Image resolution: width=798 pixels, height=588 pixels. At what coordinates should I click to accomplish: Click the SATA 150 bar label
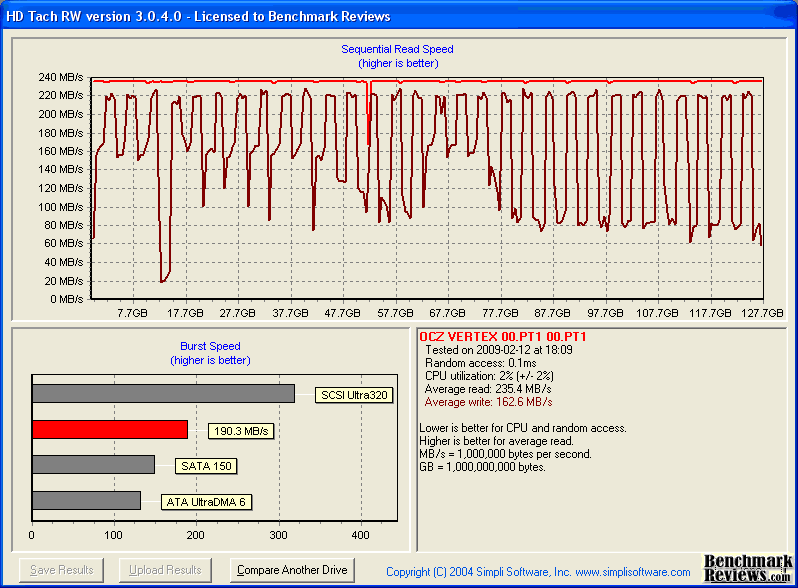206,466
